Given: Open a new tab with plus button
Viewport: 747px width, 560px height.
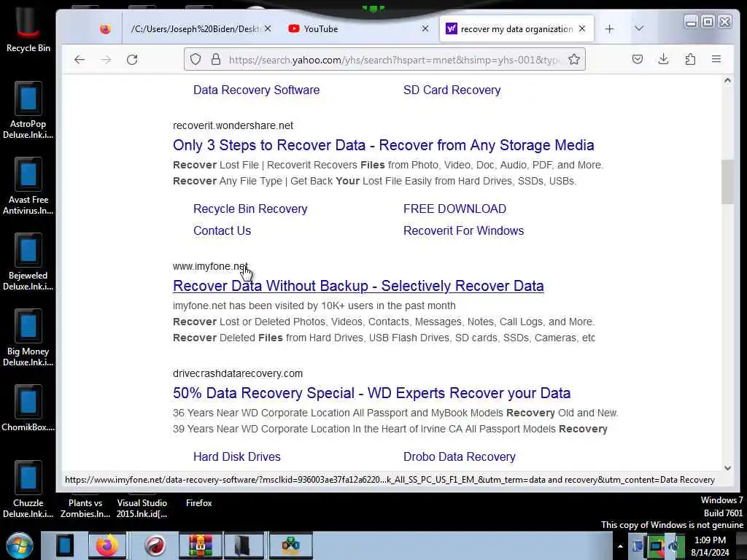Looking at the screenshot, I should click(609, 29).
